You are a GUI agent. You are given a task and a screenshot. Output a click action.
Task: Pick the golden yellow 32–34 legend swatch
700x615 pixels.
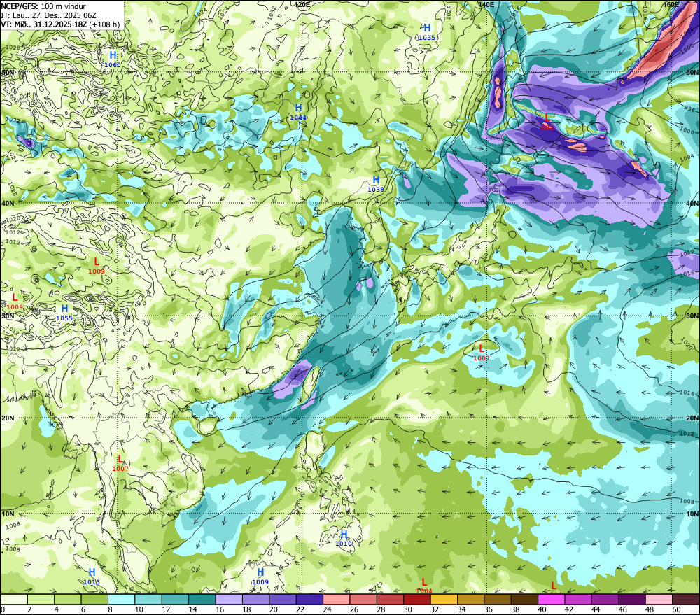(x=444, y=599)
